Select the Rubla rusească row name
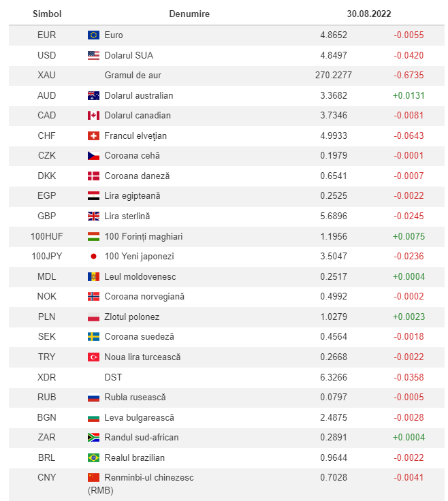 tap(135, 397)
